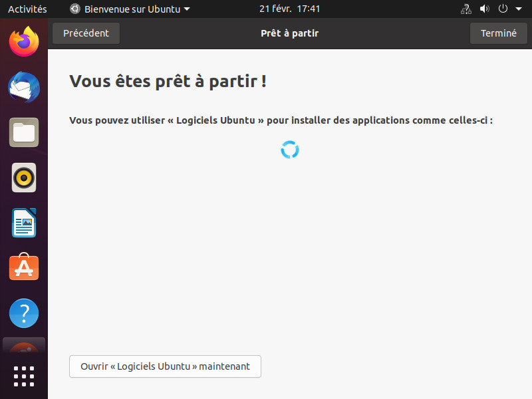Open the Help question mark icon
The image size is (532, 399).
[24, 313]
